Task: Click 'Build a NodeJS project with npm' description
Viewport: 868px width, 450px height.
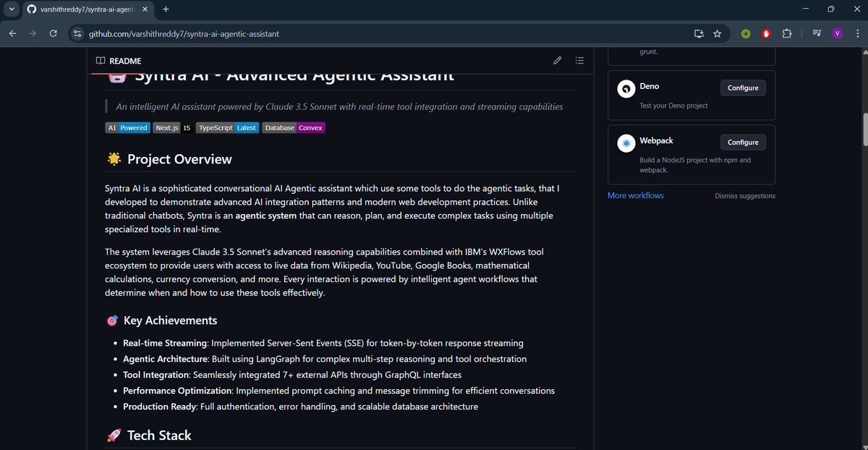Action: pyautogui.click(x=695, y=165)
